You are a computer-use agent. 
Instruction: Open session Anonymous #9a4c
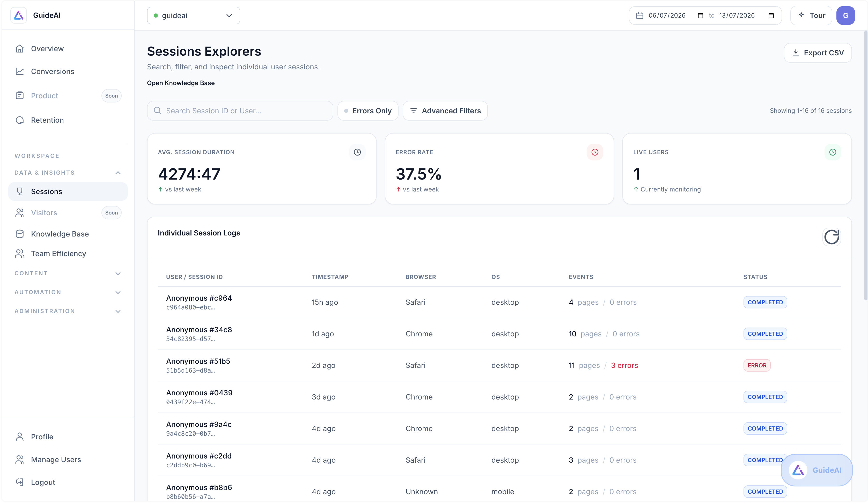click(x=499, y=428)
